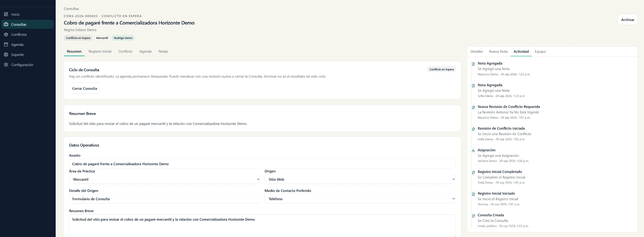
Task: Expand the Medio de Contacto Preferido dropdown
Action: 360,199
